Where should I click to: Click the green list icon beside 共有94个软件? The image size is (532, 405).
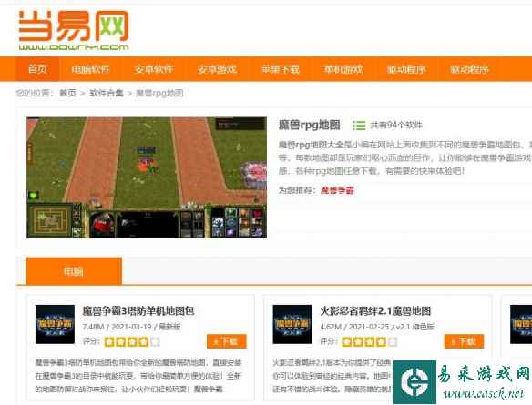(359, 126)
